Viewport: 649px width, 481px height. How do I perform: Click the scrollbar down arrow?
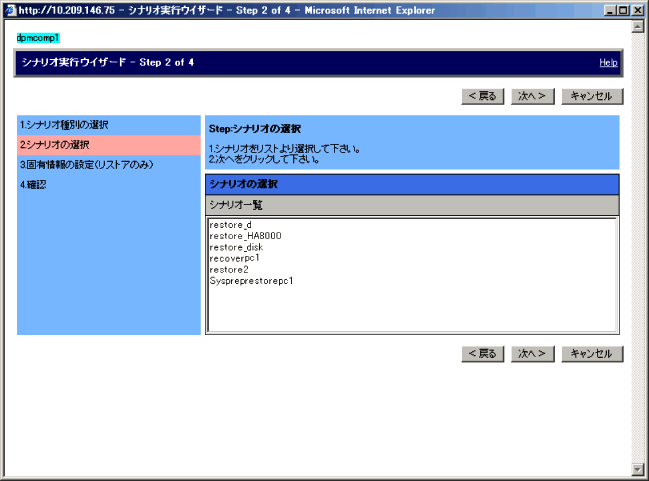point(637,469)
